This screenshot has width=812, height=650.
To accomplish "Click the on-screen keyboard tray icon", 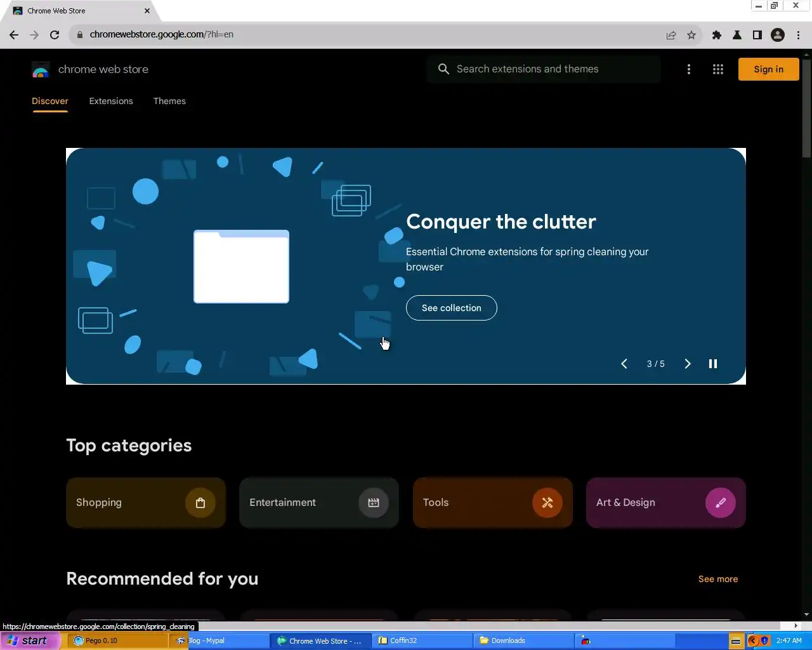I will click(x=736, y=640).
